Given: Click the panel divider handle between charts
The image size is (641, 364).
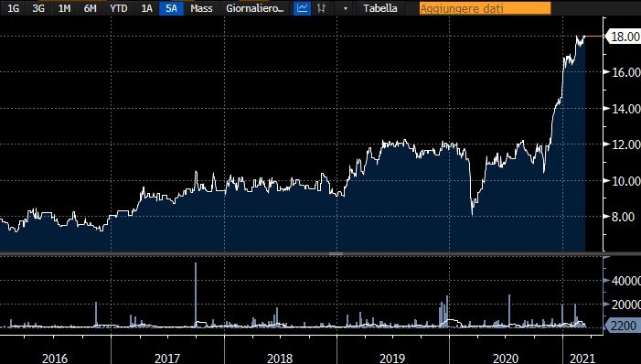Looking at the screenshot, I should (x=336, y=254).
